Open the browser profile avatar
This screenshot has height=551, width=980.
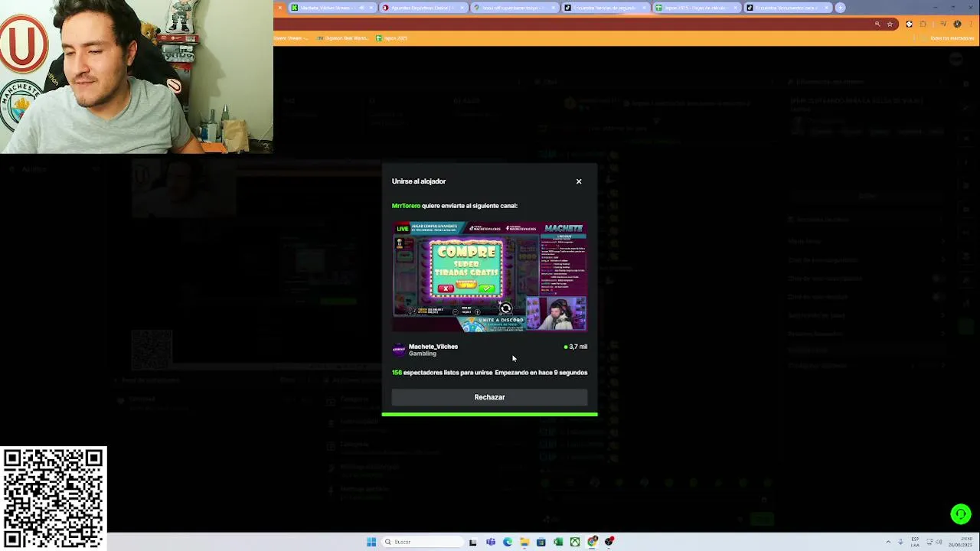957,24
